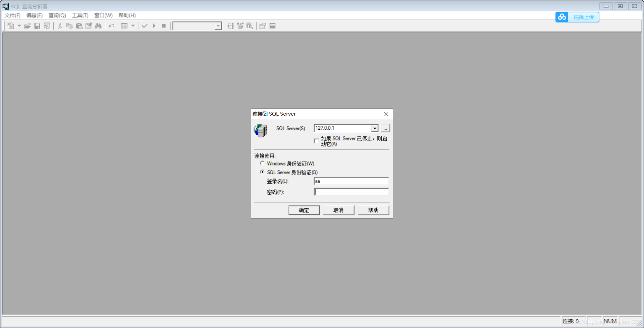Click the NUM status bar indicator
The height and width of the screenshot is (328, 644).
point(610,321)
